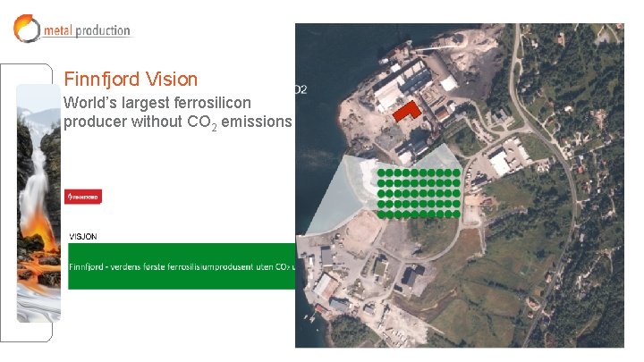Click the grid of green dots on map
The image size is (644, 362).
[419, 193]
